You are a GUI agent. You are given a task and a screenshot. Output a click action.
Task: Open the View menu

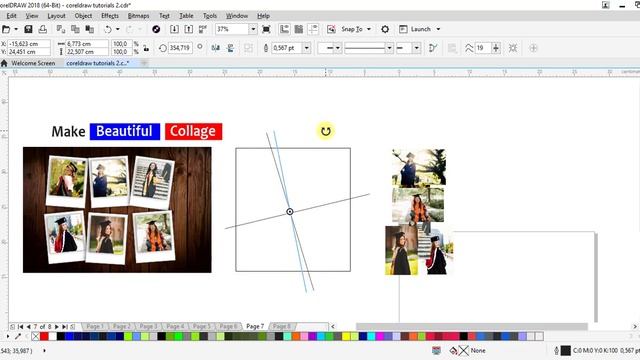click(x=32, y=16)
